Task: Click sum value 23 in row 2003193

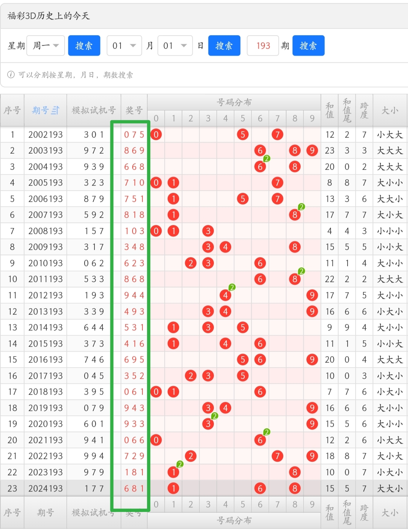Action: 330,150
